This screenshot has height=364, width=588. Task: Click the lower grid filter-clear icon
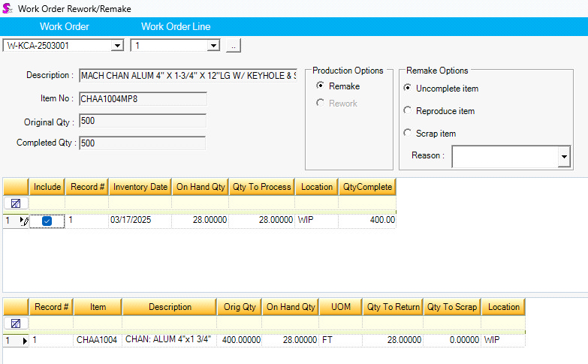[15, 323]
